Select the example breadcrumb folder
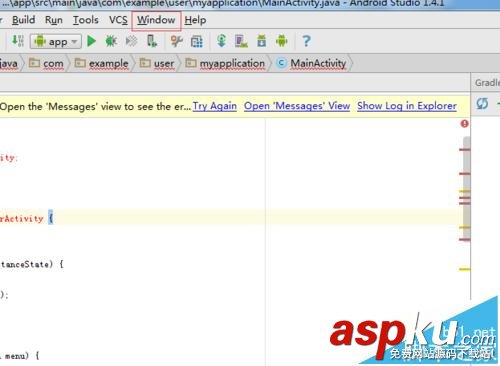The image size is (500, 366). coord(101,63)
